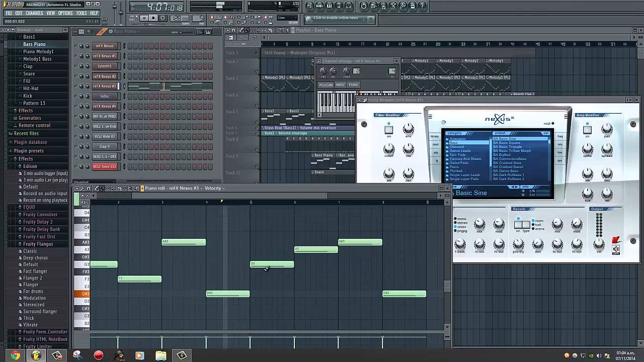The width and height of the screenshot is (644, 362).
Task: Click the Stop transport button
Action: click(153, 18)
